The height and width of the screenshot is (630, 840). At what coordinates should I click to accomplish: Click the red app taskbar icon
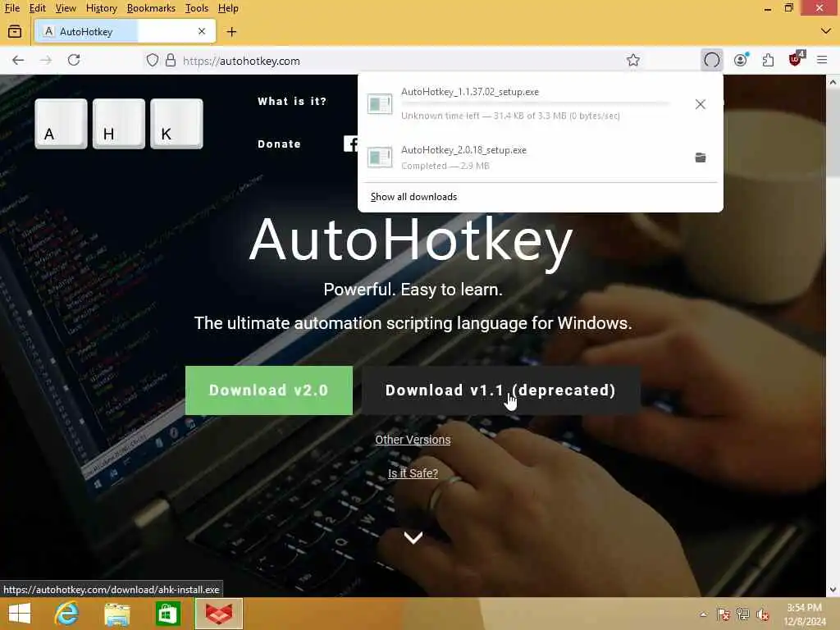tap(219, 614)
